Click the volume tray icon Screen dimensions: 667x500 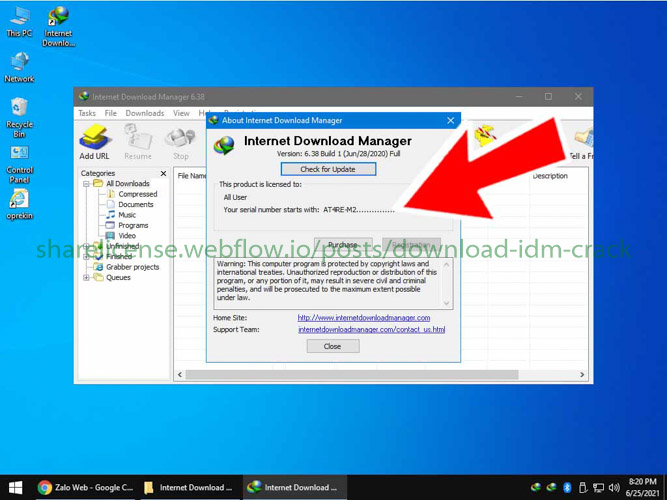(614, 488)
